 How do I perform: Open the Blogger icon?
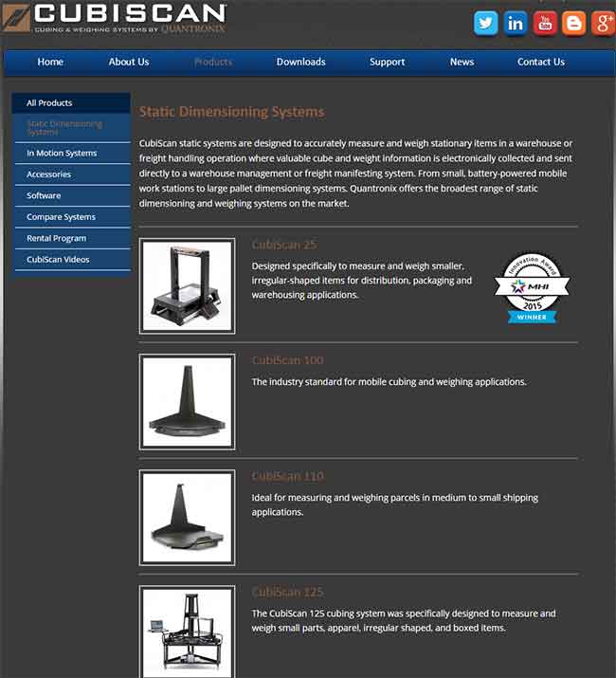[x=574, y=23]
